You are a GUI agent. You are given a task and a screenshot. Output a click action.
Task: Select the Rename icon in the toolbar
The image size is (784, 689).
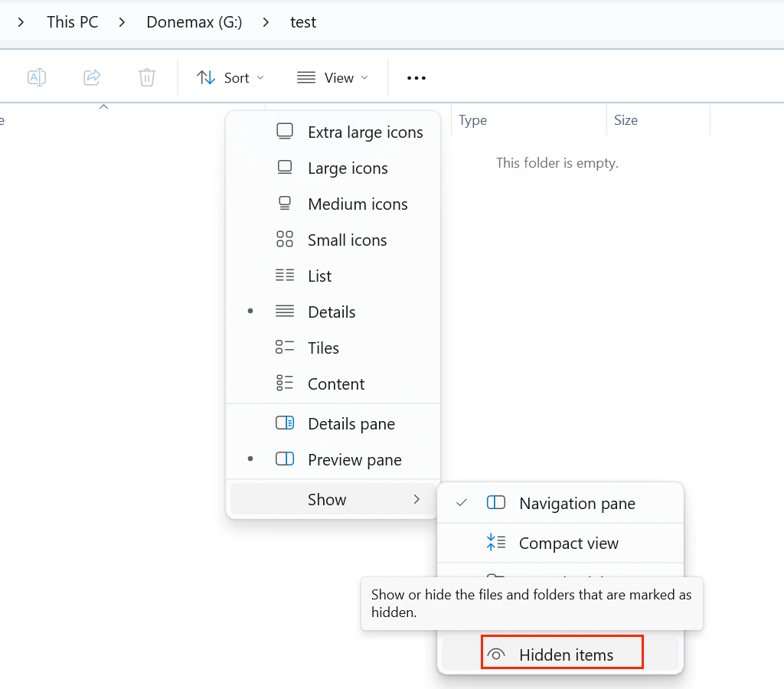(36, 77)
